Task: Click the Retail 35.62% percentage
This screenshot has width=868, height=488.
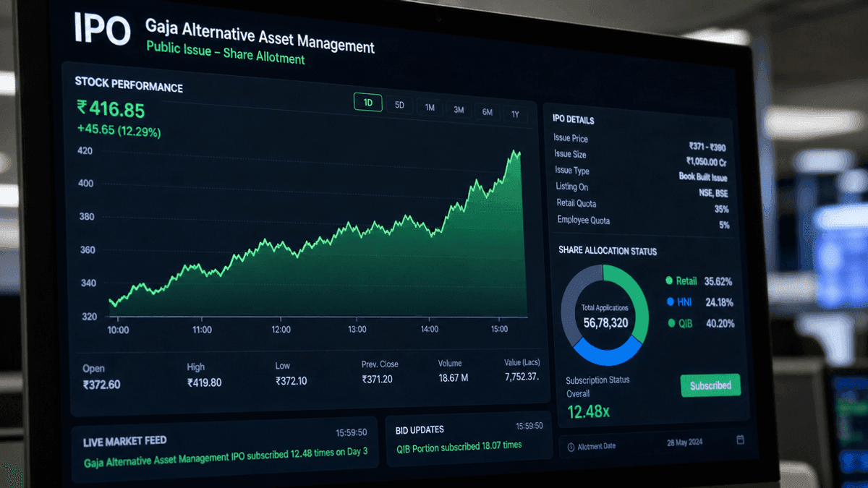Action: click(x=718, y=282)
